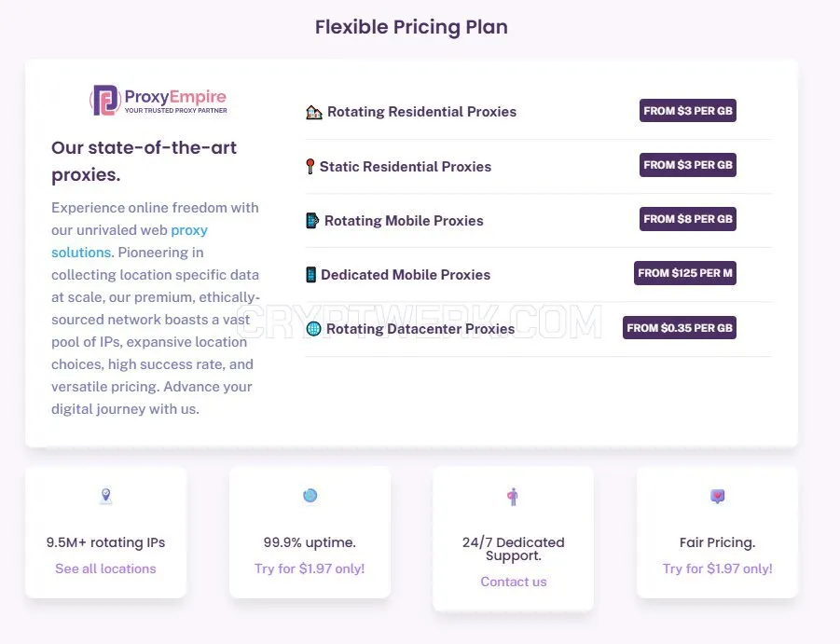Click the globe icon above 99.9% uptime

pos(310,496)
